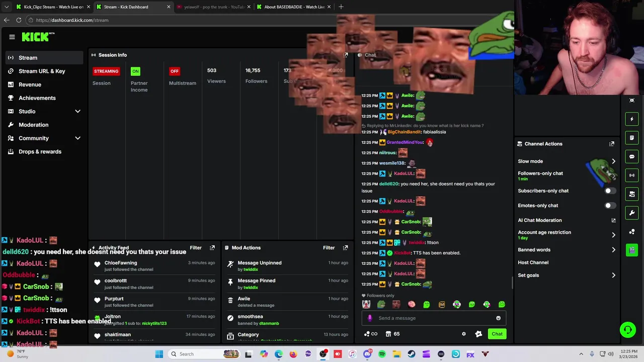Image resolution: width=644 pixels, height=362 pixels.
Task: Pop out the Activity Feed panel
Action: coord(212,248)
